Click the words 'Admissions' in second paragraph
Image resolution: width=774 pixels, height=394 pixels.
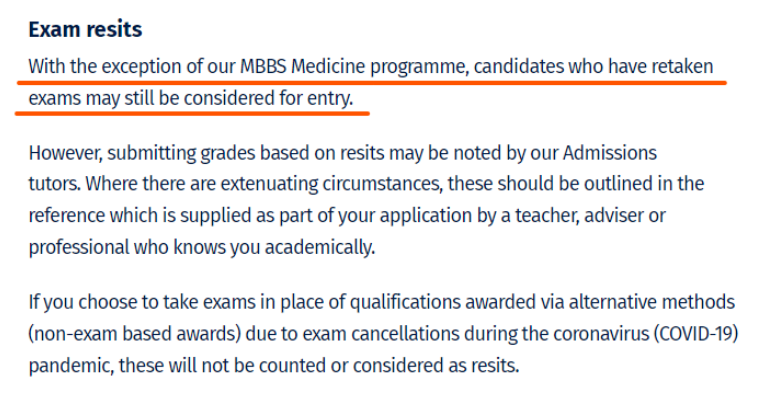[610, 153]
